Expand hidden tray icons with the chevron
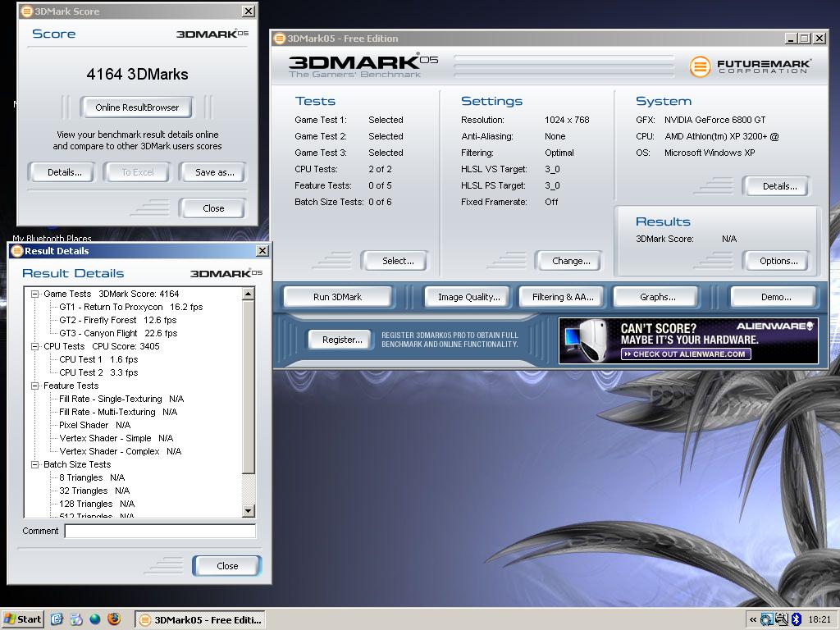The width and height of the screenshot is (840, 630). 753,620
